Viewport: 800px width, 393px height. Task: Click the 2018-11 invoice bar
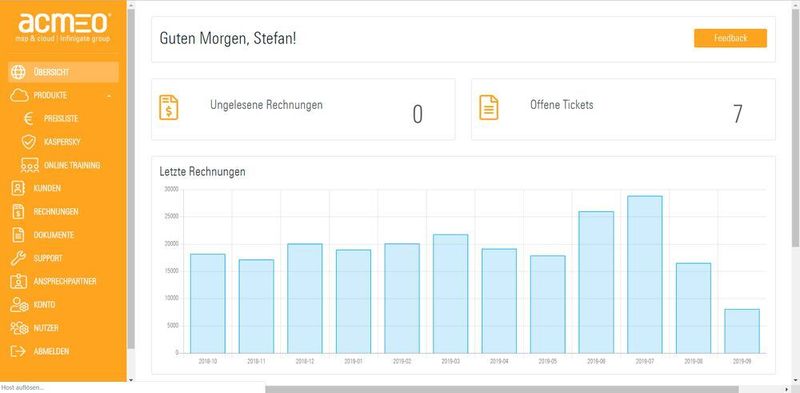pos(256,306)
